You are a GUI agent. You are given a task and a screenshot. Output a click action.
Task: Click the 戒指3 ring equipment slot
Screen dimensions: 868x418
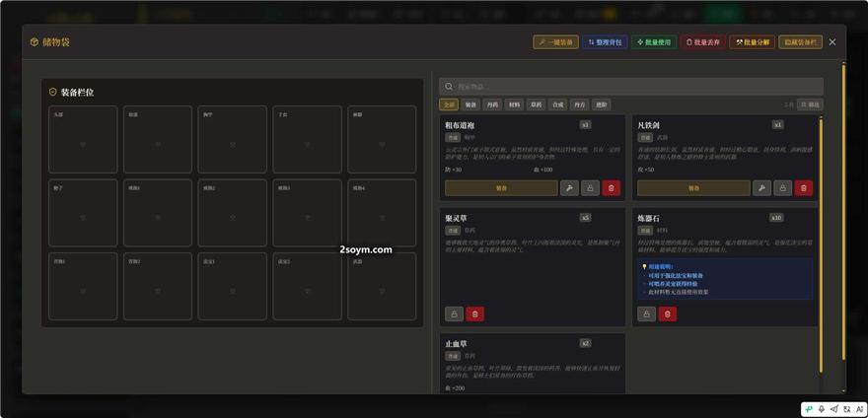click(x=307, y=213)
